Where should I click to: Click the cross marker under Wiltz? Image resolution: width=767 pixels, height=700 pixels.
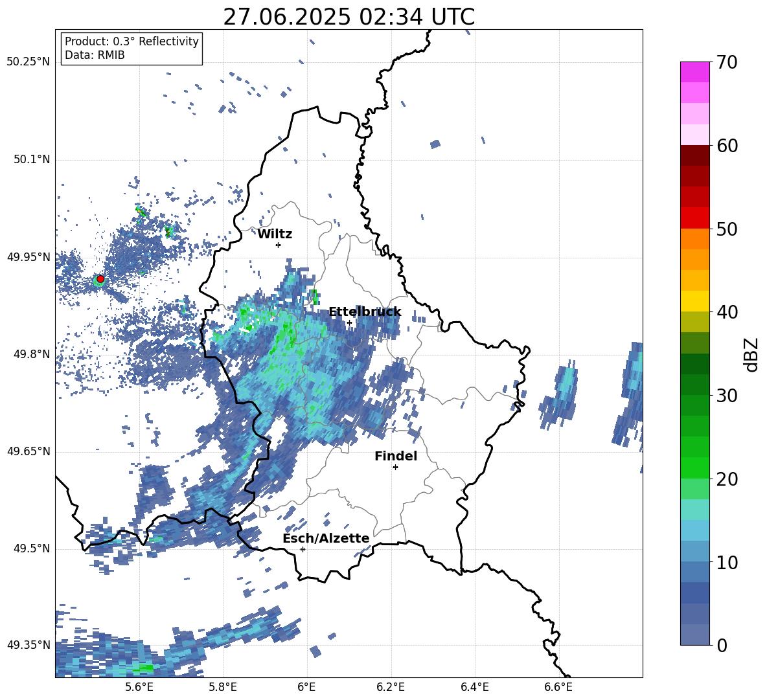pos(279,245)
